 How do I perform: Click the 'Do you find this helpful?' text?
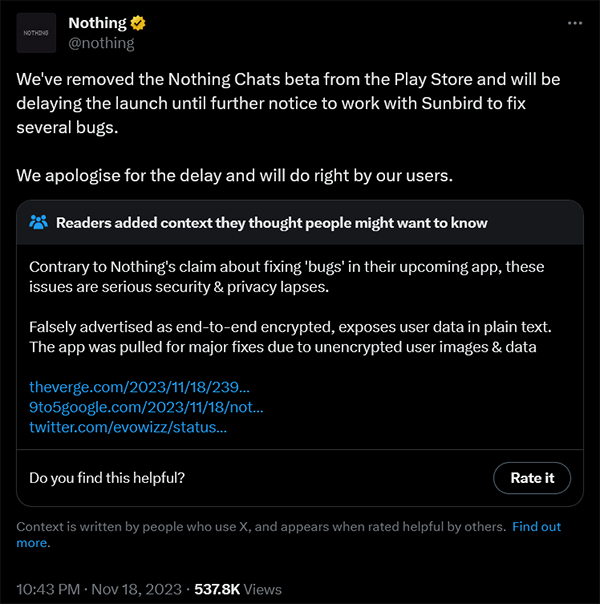point(107,478)
